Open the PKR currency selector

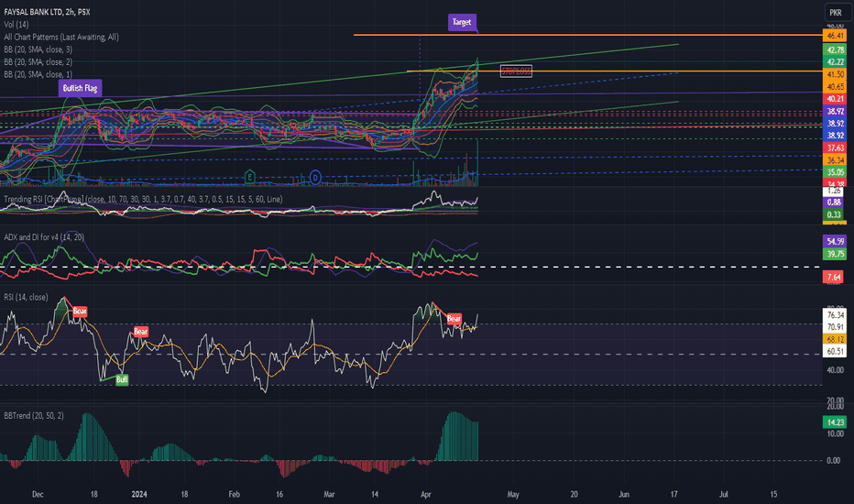click(x=836, y=12)
